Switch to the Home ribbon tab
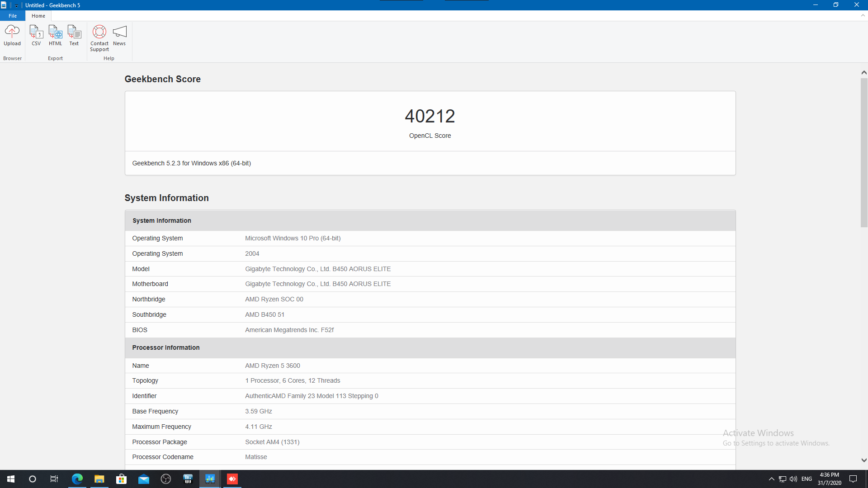 tap(38, 16)
